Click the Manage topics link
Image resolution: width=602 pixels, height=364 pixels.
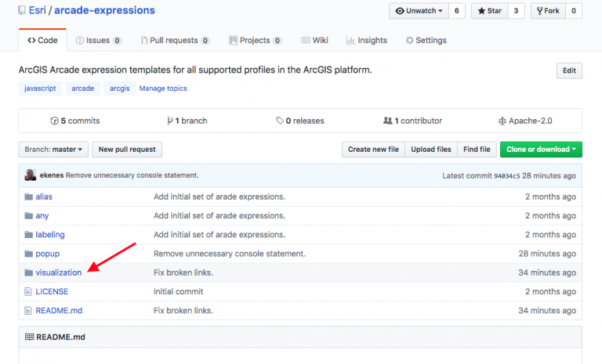[163, 88]
